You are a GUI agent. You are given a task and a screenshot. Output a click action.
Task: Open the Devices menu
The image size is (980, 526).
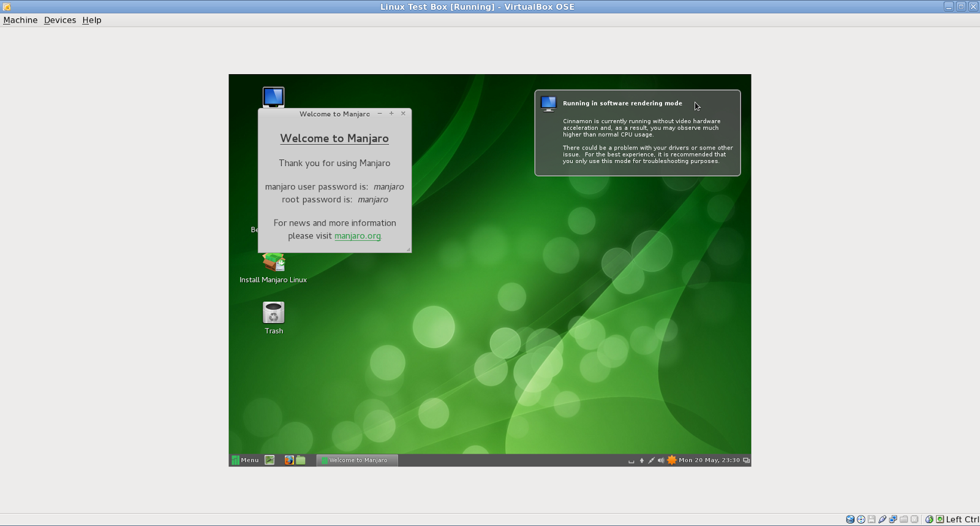[x=60, y=20]
